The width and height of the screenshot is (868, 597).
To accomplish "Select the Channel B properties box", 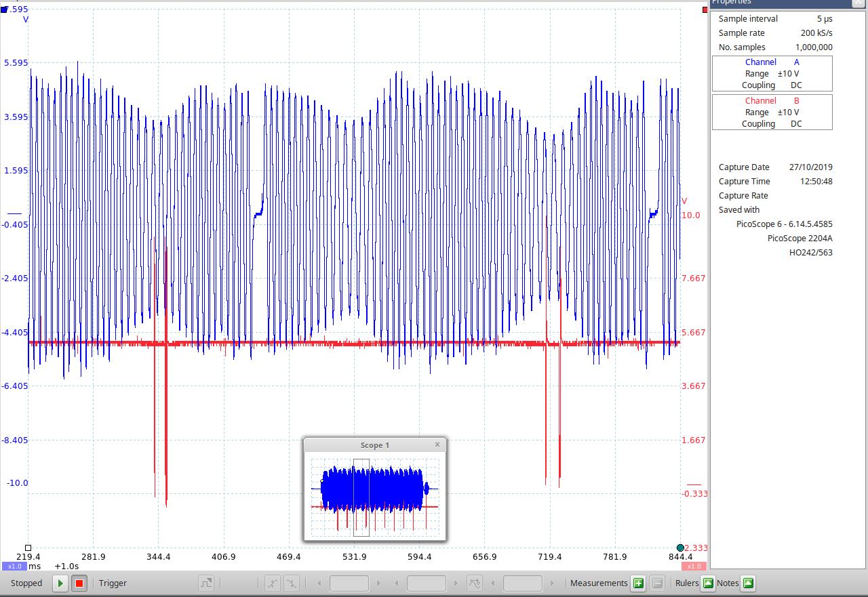I will click(772, 112).
